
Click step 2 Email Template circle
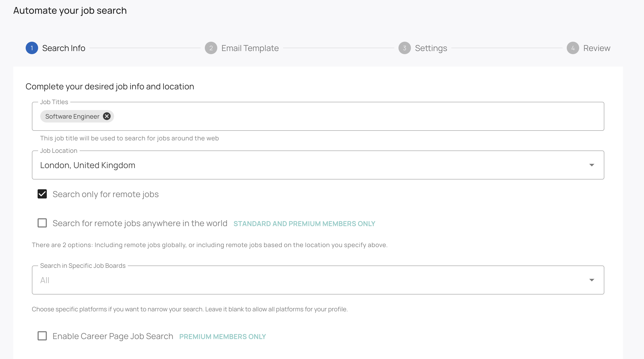pyautogui.click(x=211, y=48)
